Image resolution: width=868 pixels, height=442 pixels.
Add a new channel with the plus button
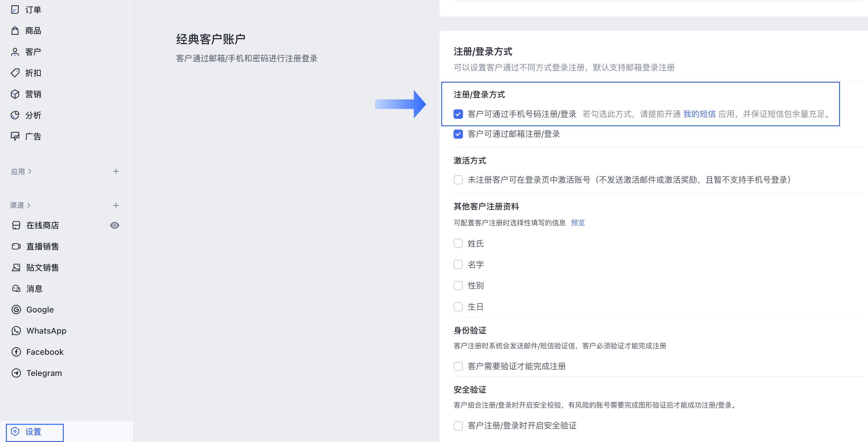click(116, 205)
